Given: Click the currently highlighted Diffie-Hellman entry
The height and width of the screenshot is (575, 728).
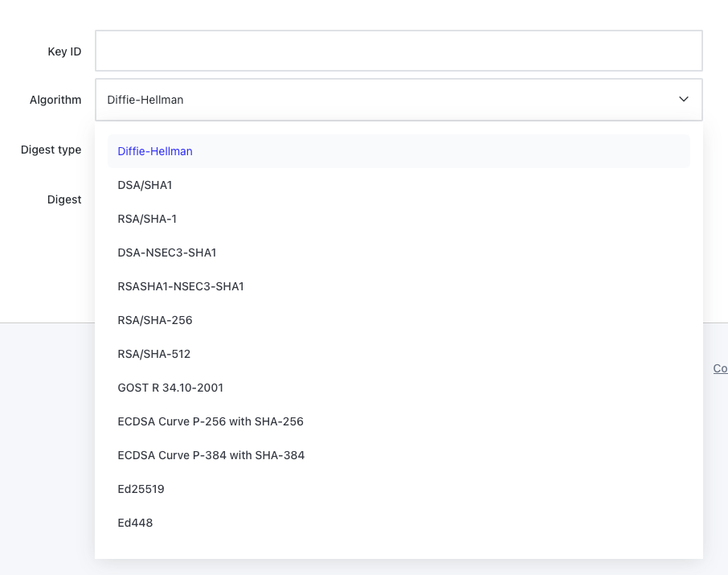Looking at the screenshot, I should pyautogui.click(x=154, y=150).
